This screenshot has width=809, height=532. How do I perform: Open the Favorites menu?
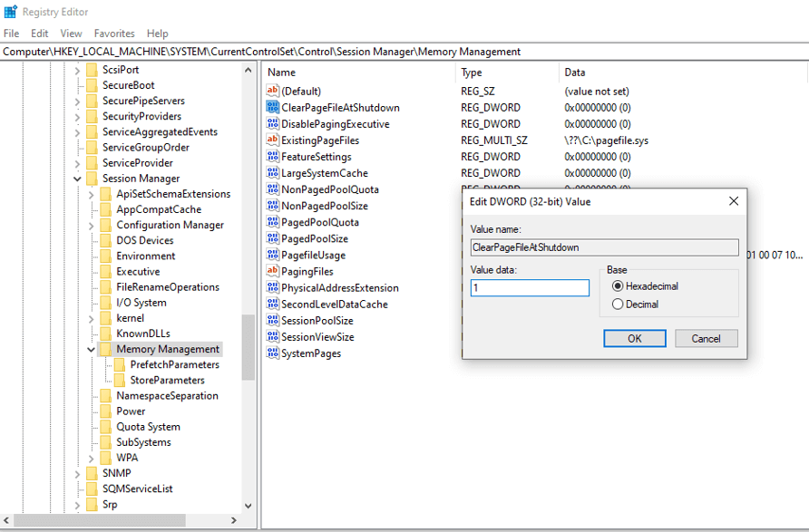coord(114,34)
